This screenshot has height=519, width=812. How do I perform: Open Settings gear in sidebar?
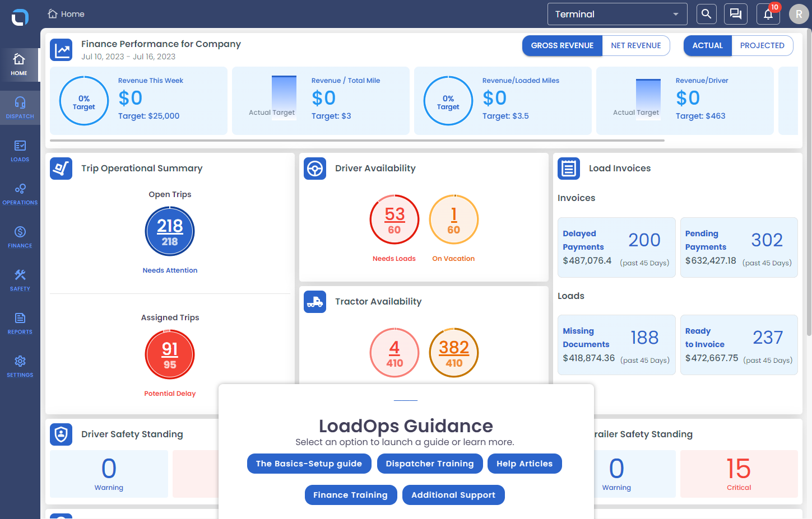(x=20, y=367)
